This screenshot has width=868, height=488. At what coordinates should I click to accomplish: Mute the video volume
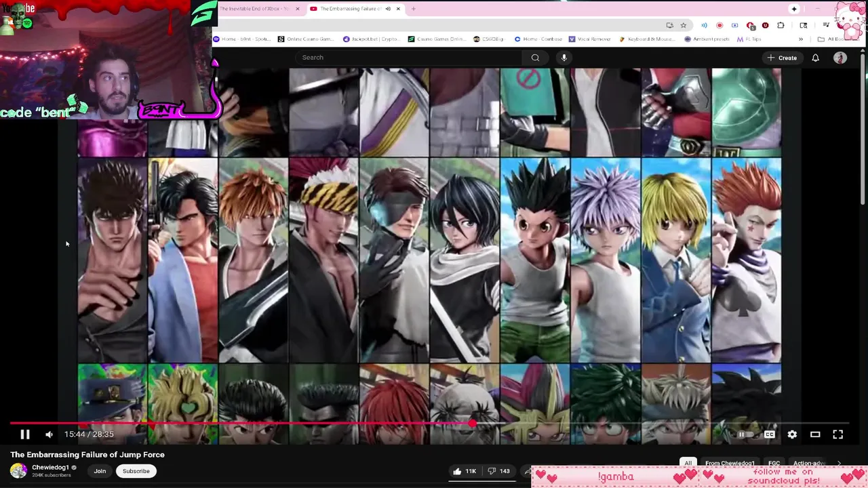click(x=49, y=434)
